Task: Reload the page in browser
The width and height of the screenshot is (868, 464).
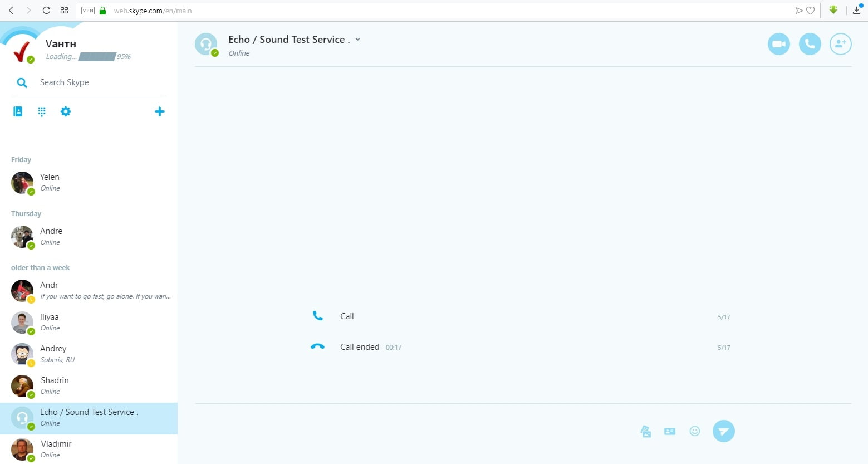Action: click(46, 11)
